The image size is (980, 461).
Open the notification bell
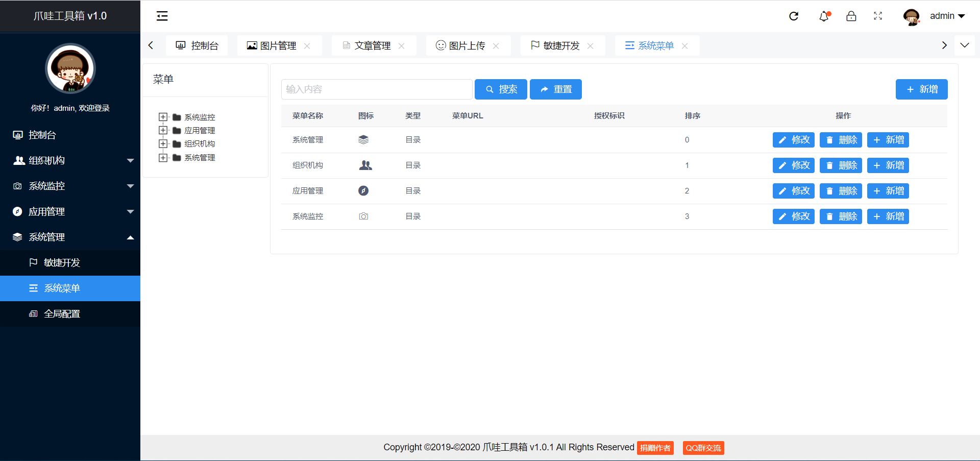823,16
